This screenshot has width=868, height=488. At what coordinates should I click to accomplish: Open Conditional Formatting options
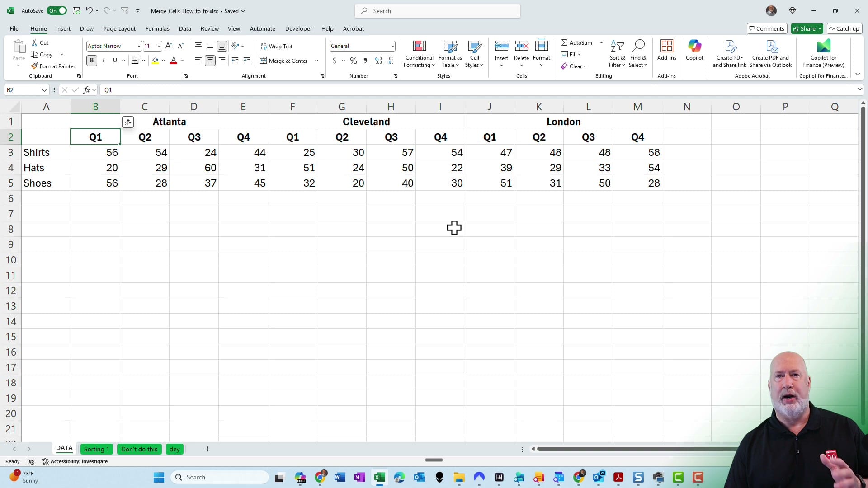[x=419, y=53]
